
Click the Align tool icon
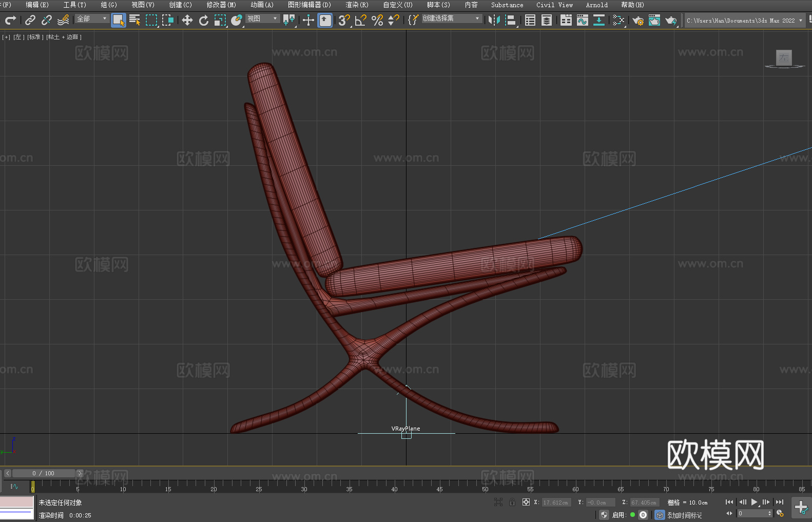pyautogui.click(x=511, y=20)
